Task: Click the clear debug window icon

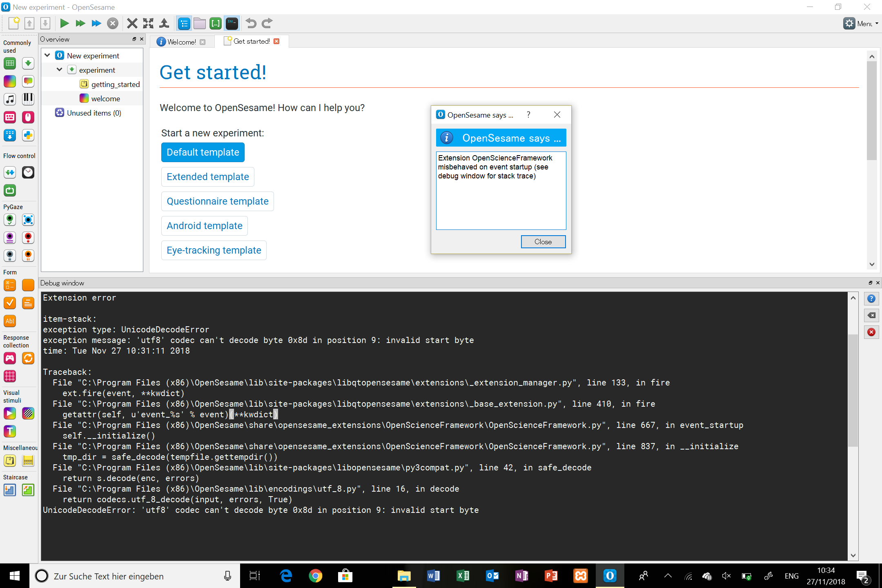Action: pos(871,315)
